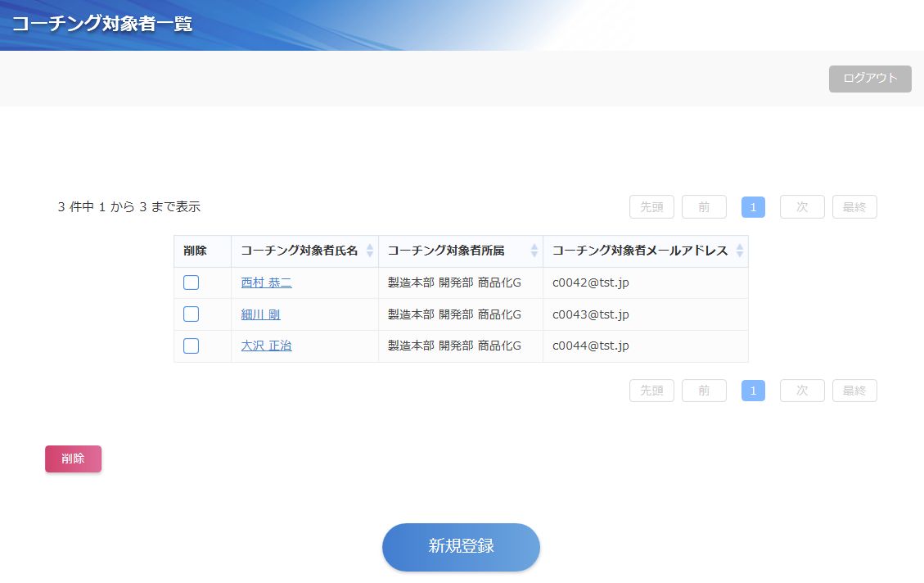Open 西村 恭二 profile link

point(266,282)
